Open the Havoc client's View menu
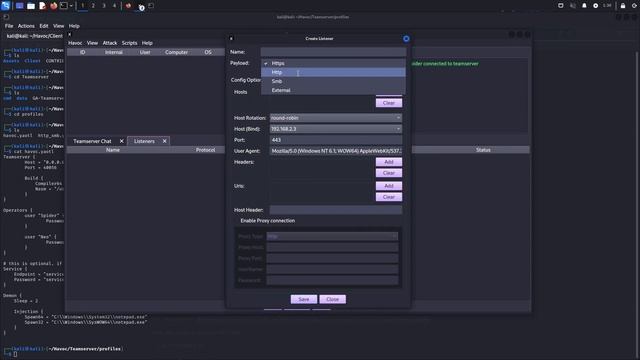640x360 pixels. pyautogui.click(x=92, y=43)
